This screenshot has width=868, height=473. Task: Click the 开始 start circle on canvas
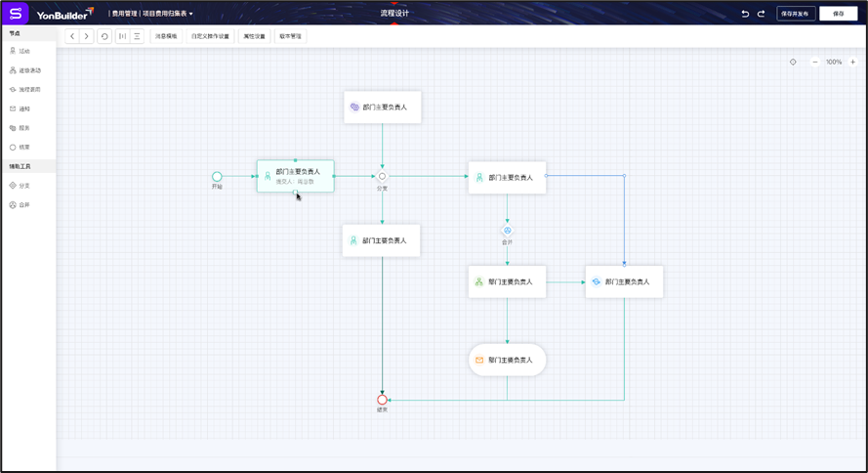[217, 176]
